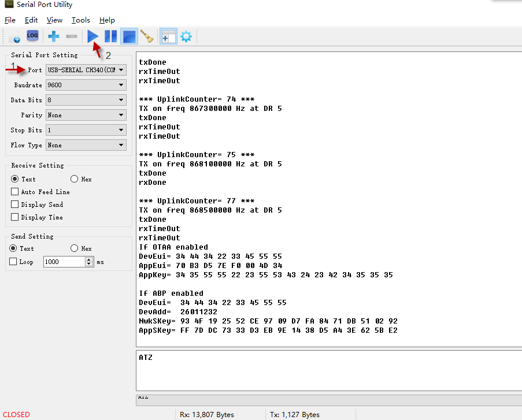Screen dimensions: 522x420
Task: Remove a port with the gray minus icon
Action: (x=72, y=36)
